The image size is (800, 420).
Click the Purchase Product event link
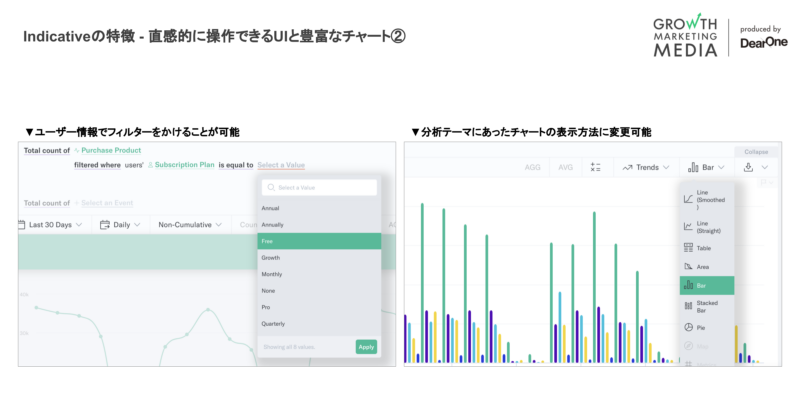click(x=111, y=151)
